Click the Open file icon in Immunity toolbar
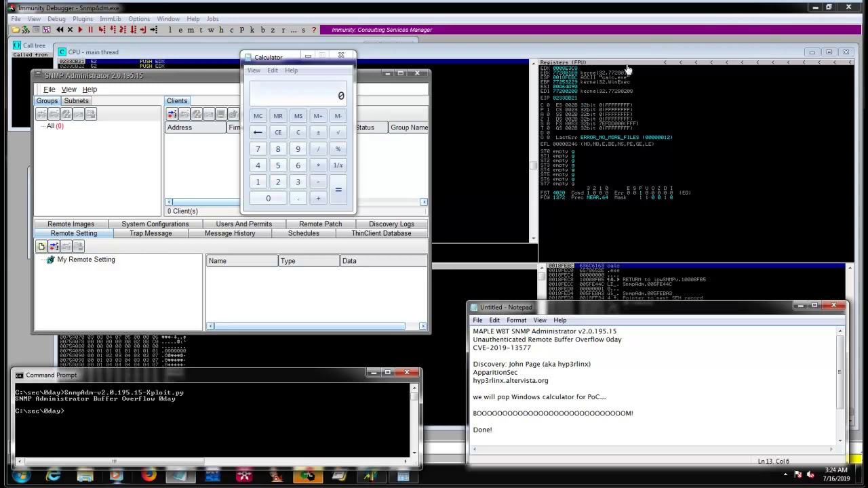The image size is (868, 488). (16, 30)
